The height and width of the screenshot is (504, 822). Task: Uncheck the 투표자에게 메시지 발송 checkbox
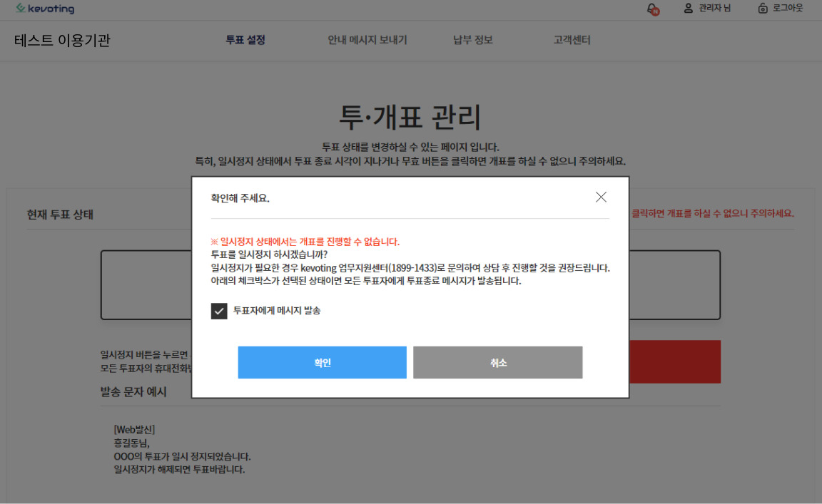click(x=219, y=311)
